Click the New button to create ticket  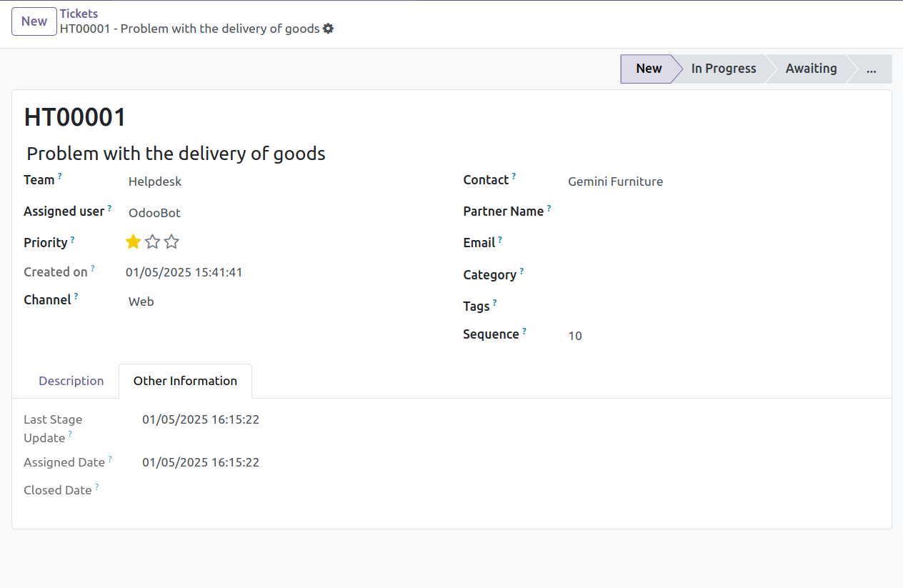(x=34, y=21)
